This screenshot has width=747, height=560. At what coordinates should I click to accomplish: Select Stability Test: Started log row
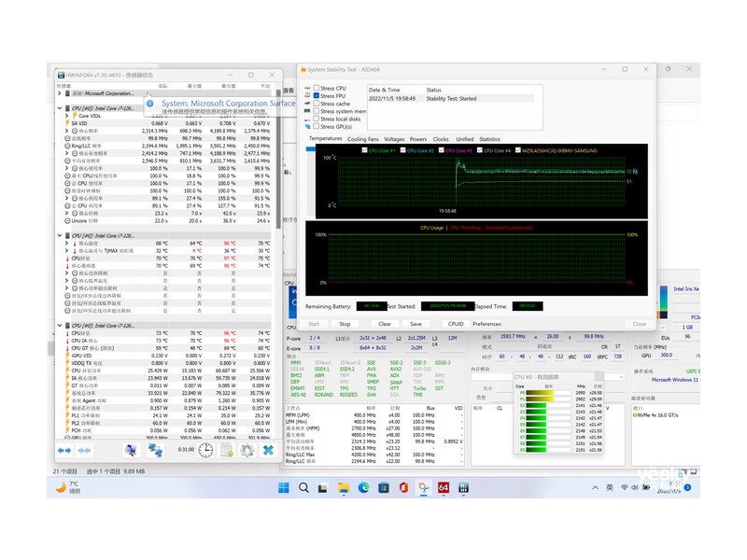451,99
